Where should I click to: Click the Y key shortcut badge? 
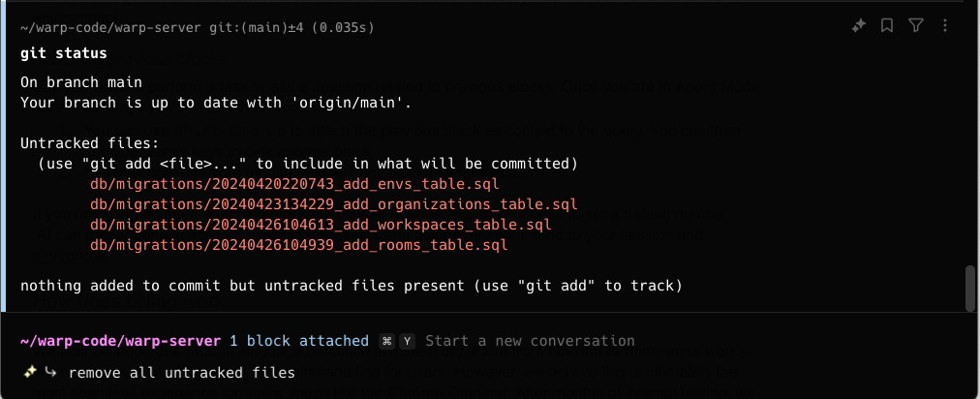pyautogui.click(x=407, y=341)
